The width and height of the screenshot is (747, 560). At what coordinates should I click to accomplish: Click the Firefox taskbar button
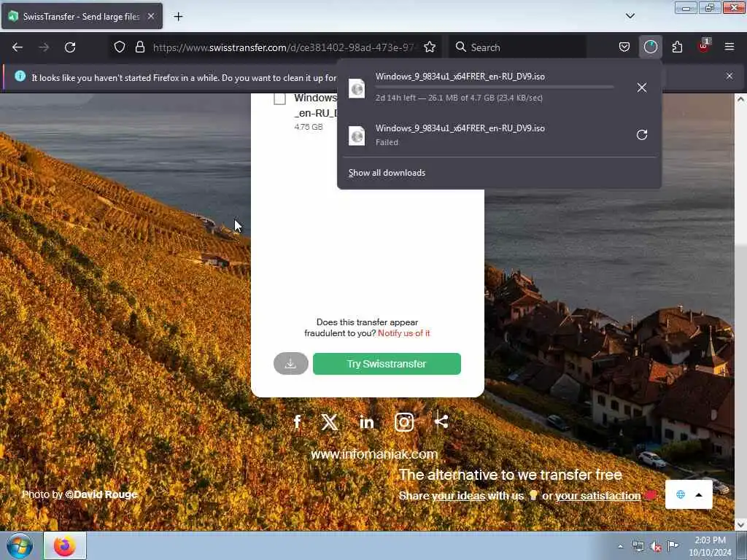point(65,545)
